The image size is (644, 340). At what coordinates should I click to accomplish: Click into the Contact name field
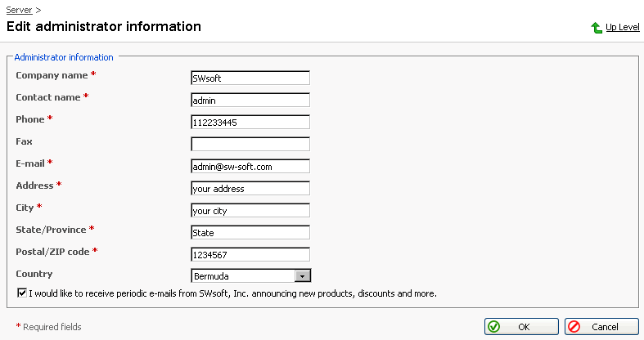pos(250,101)
